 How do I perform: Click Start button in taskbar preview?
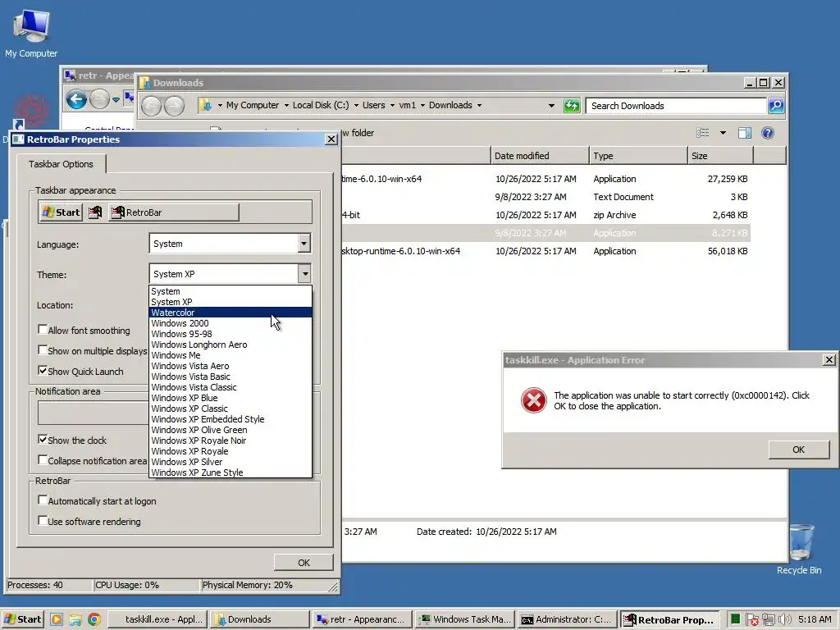(61, 212)
